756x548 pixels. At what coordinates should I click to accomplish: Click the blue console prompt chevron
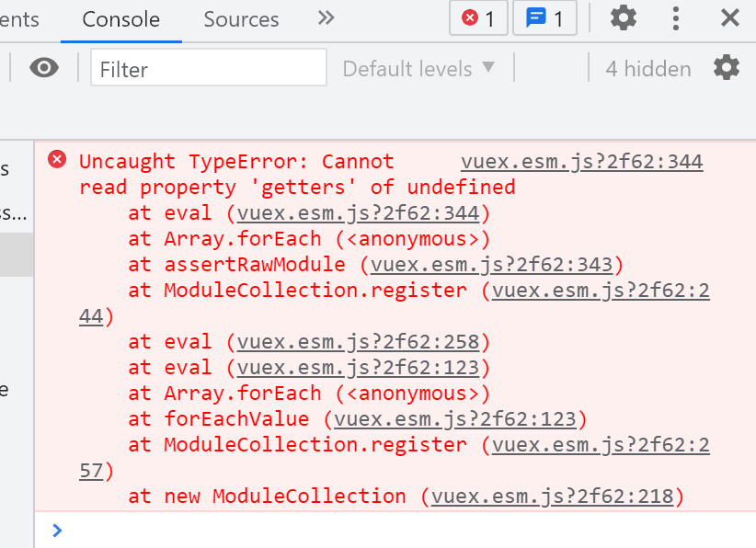tap(57, 531)
